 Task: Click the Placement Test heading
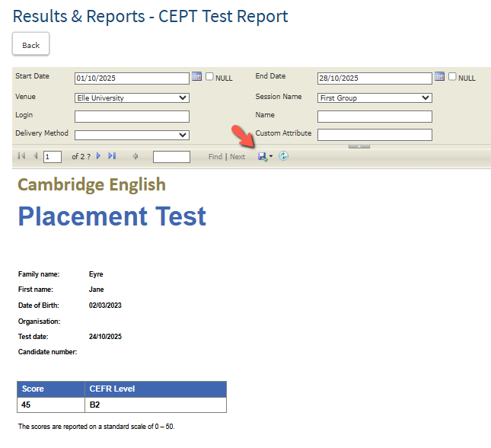[x=112, y=216]
